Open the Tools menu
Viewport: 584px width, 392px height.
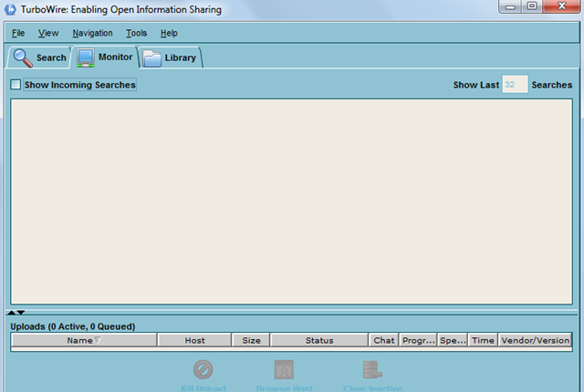136,33
